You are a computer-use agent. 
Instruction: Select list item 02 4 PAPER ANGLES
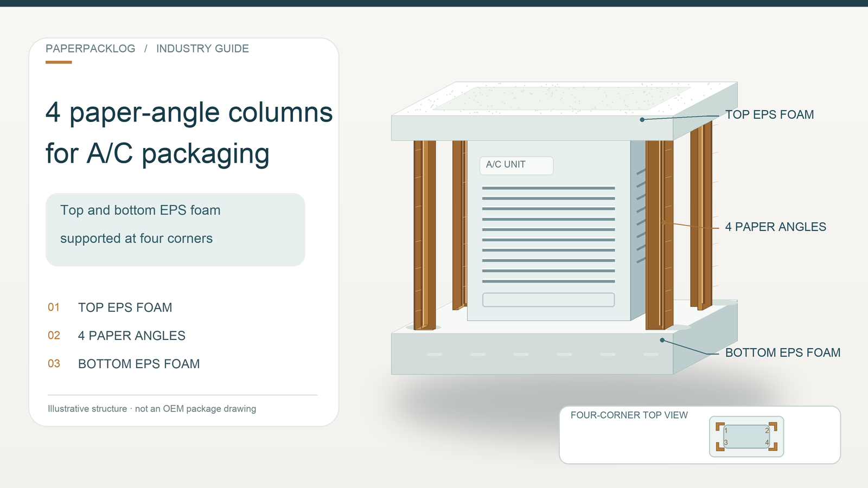[x=117, y=336]
